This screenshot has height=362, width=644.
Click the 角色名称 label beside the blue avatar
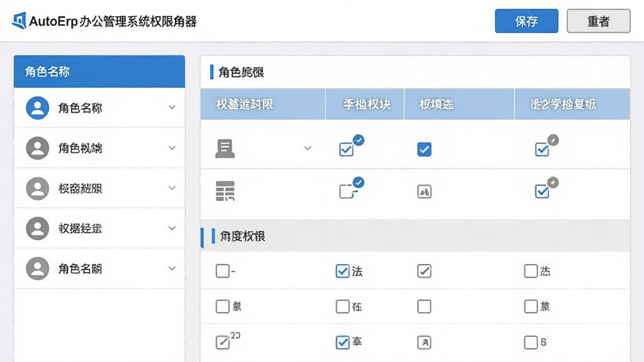pyautogui.click(x=80, y=108)
